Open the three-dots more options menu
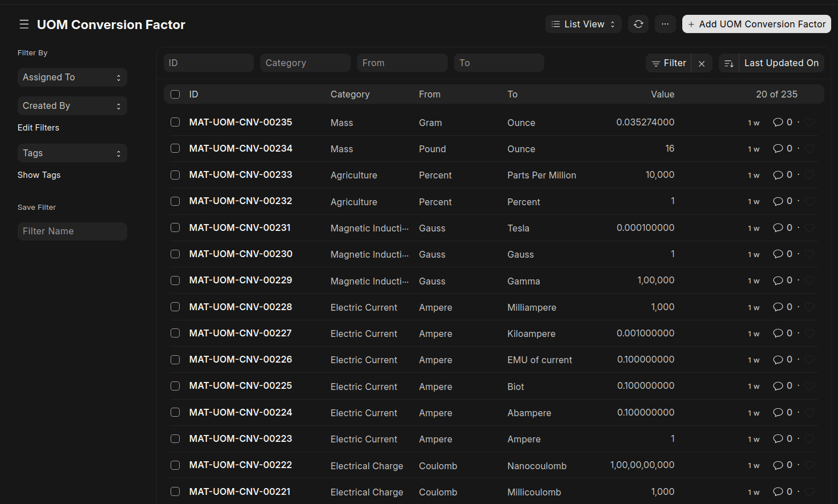This screenshot has width=838, height=504. click(665, 24)
